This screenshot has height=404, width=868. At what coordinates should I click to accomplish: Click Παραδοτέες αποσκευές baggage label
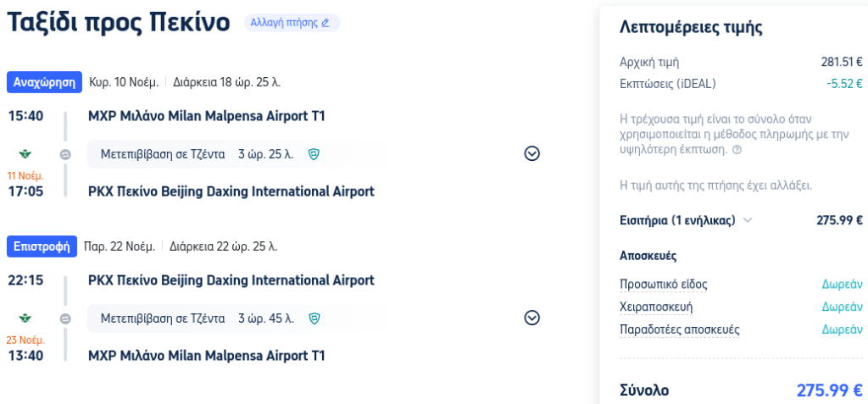coord(680,329)
